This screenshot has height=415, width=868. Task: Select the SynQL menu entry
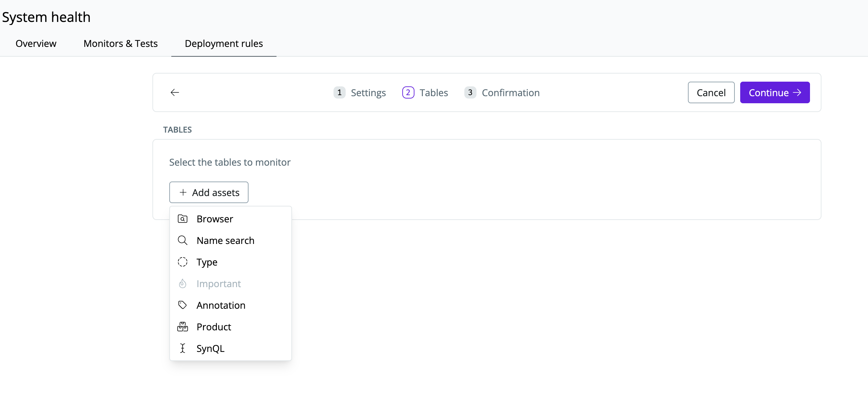210,349
